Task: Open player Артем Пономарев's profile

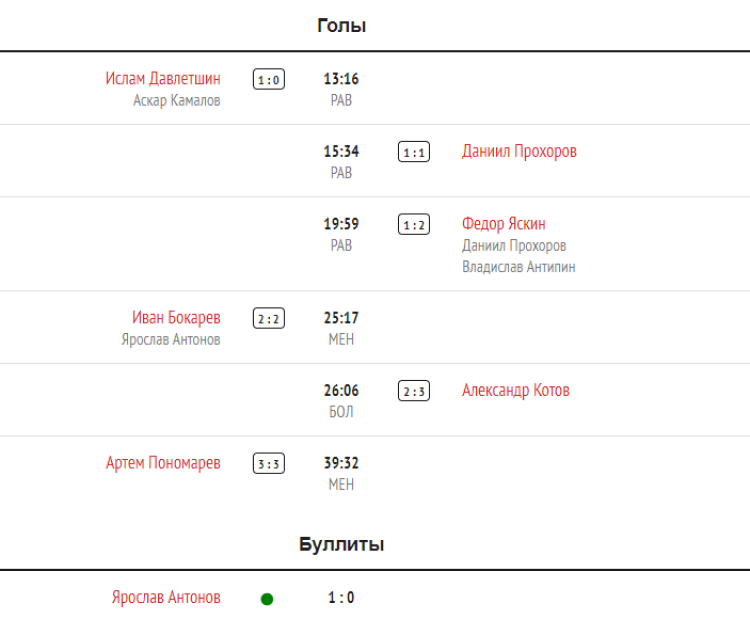Action: click(x=163, y=463)
